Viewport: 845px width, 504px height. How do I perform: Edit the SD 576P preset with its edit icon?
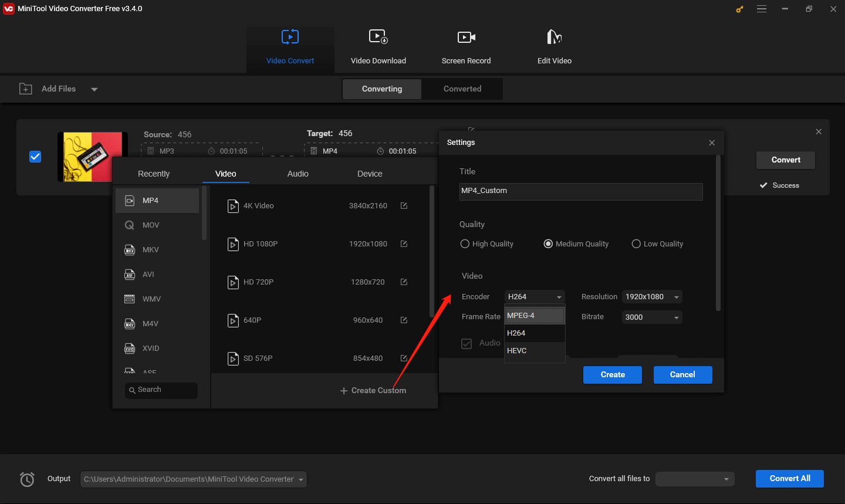point(404,358)
